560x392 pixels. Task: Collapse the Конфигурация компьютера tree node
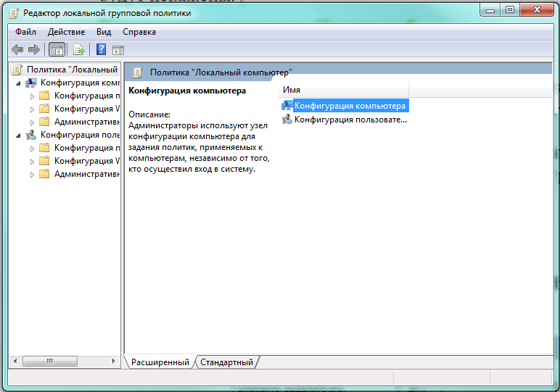pyautogui.click(x=18, y=84)
